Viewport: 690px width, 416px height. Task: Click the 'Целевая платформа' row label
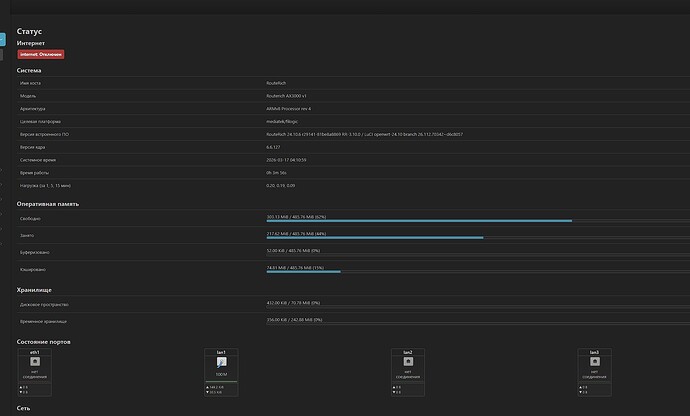[x=40, y=121]
